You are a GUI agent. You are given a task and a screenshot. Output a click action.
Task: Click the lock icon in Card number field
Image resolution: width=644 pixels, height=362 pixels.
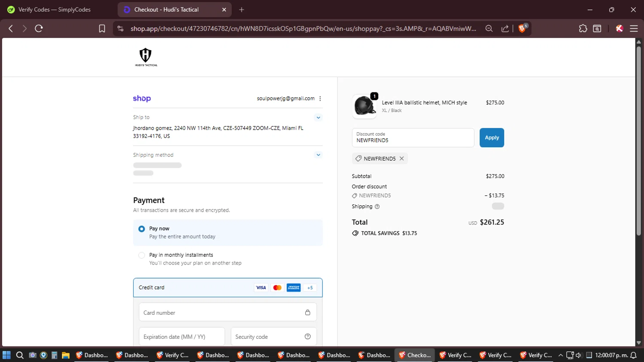(x=308, y=313)
